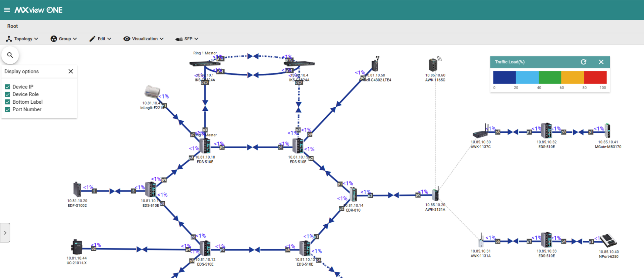The width and height of the screenshot is (644, 278).
Task: Click the AWK-3131A device label
Action: 435,210
